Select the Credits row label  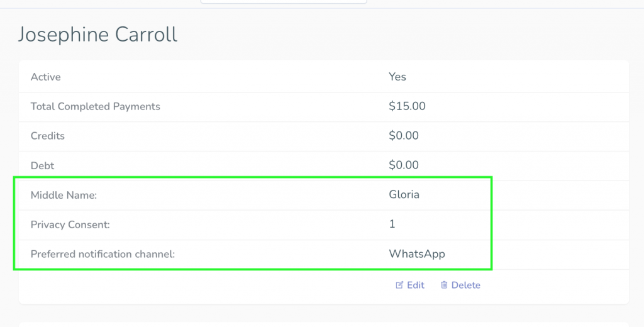pyautogui.click(x=48, y=136)
